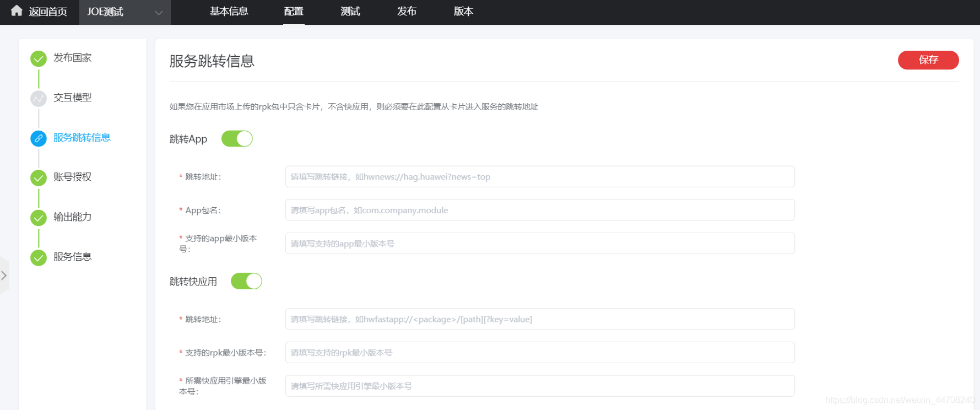Viewport: 980px width, 410px height.
Task: Select the 发布国家 step
Action: pyautogui.click(x=72, y=58)
